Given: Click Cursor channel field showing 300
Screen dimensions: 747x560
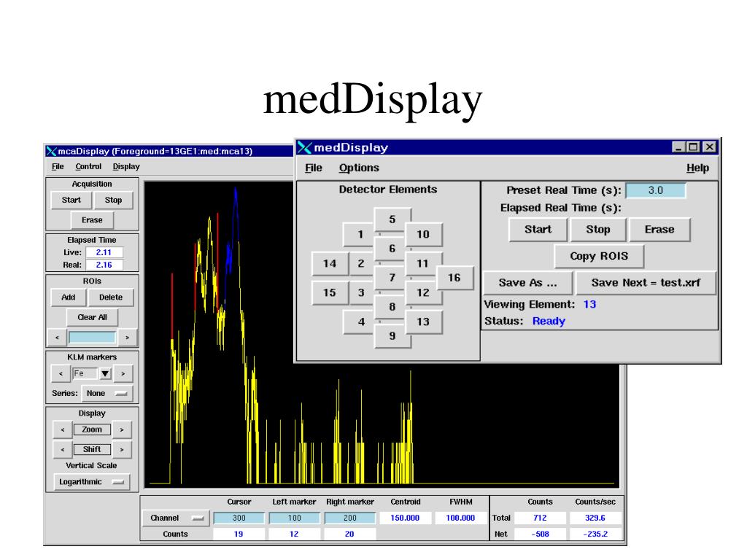Looking at the screenshot, I should tap(239, 518).
